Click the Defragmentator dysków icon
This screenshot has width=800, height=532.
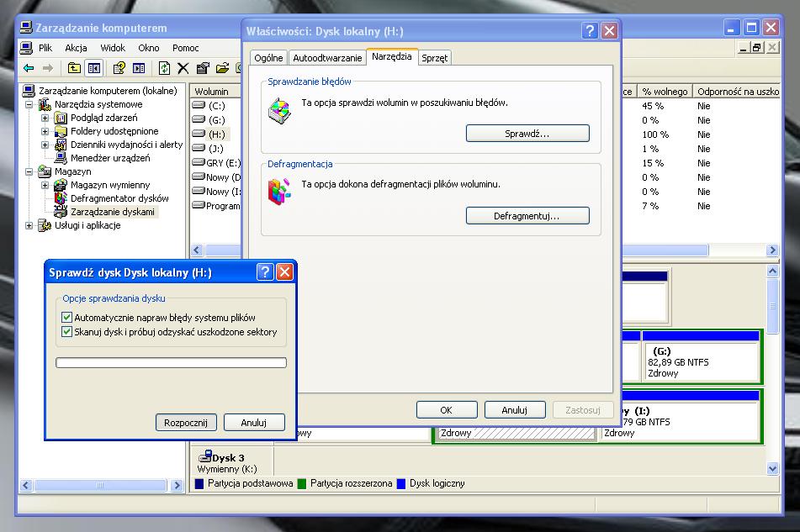pyautogui.click(x=61, y=198)
